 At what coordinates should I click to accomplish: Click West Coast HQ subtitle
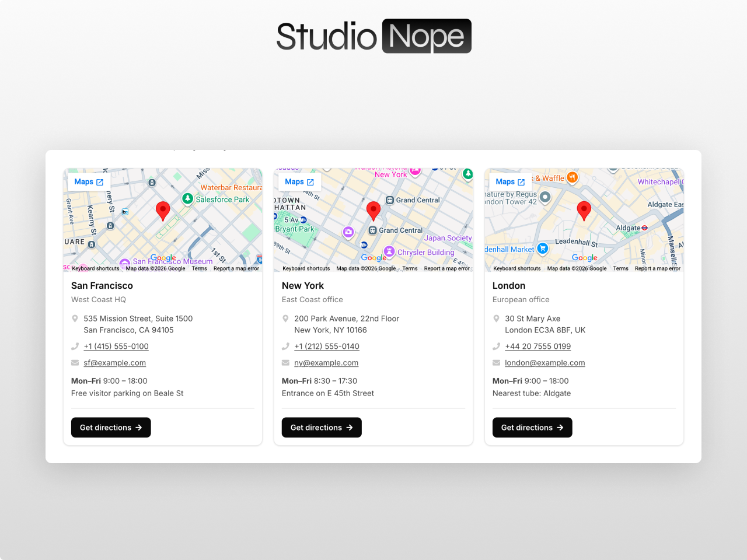click(x=99, y=300)
